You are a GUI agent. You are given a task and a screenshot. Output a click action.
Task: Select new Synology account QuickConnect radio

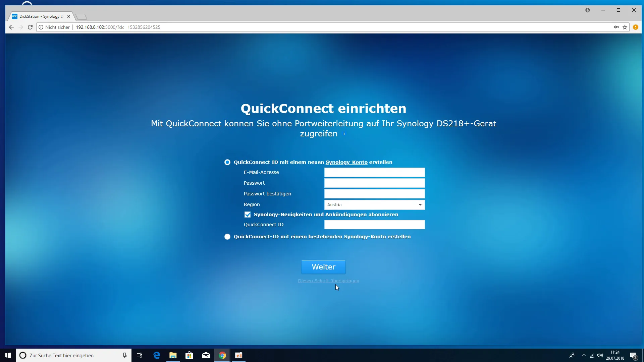point(227,162)
